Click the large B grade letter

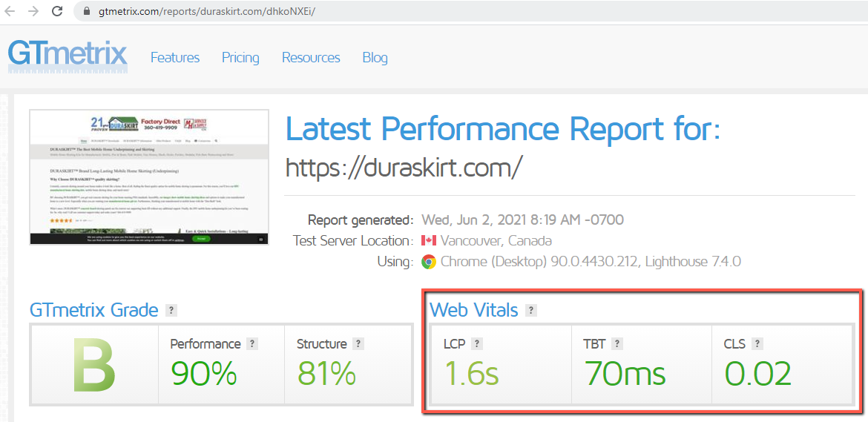click(x=94, y=365)
